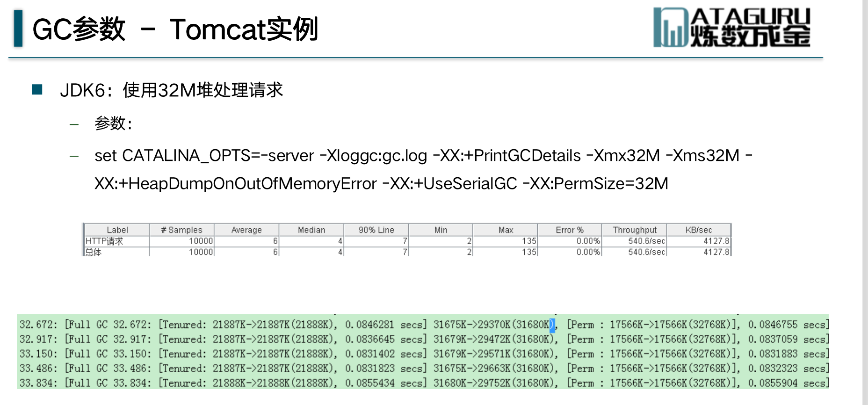Viewport: 868px width, 405px height.
Task: Click the "-XX:PermSize=32M" option text
Action: click(x=595, y=183)
